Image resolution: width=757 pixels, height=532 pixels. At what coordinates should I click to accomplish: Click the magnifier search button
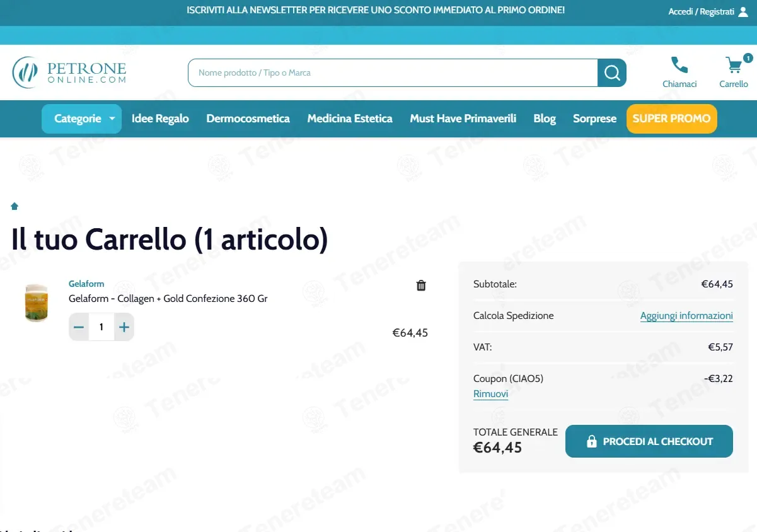coord(612,72)
